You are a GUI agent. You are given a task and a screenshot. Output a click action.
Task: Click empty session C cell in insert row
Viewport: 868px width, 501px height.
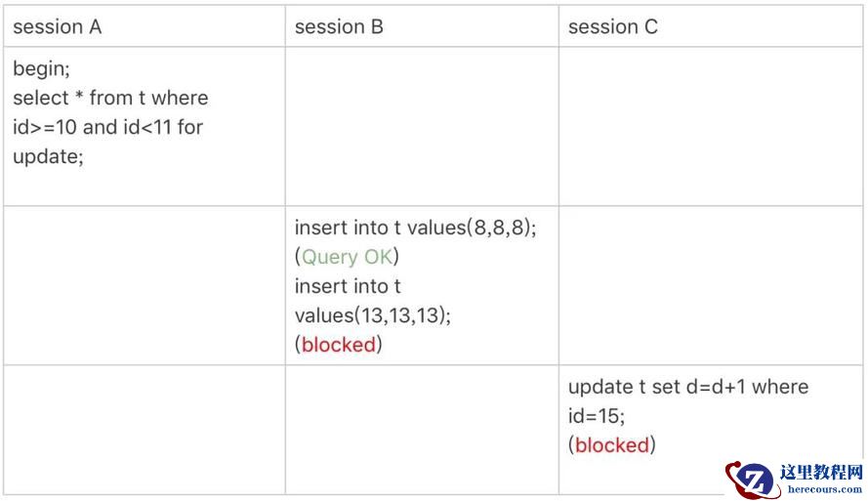click(709, 285)
